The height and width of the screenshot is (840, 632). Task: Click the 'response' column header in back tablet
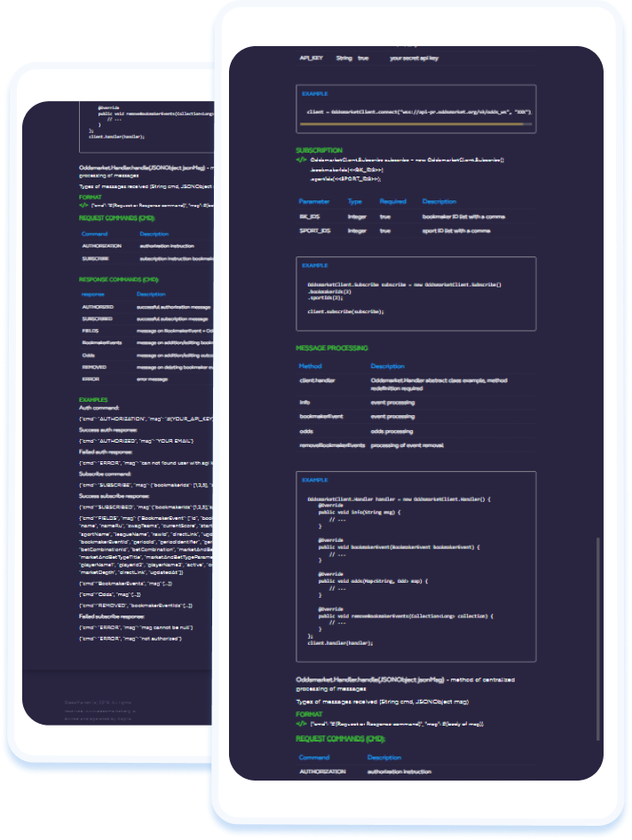(92, 294)
